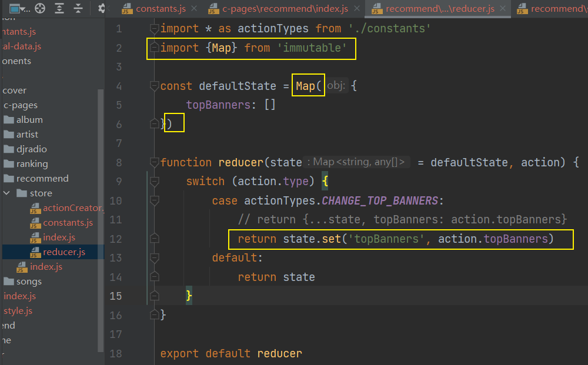The height and width of the screenshot is (365, 588).
Task: Fold the switch block at line 9
Action: [x=154, y=182]
